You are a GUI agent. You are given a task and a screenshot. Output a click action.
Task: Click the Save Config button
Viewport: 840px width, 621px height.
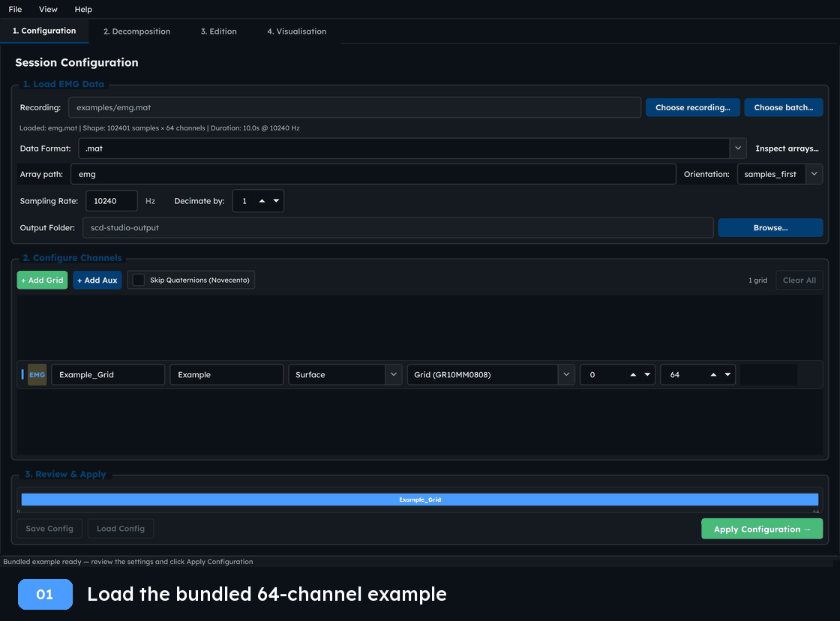click(x=49, y=528)
